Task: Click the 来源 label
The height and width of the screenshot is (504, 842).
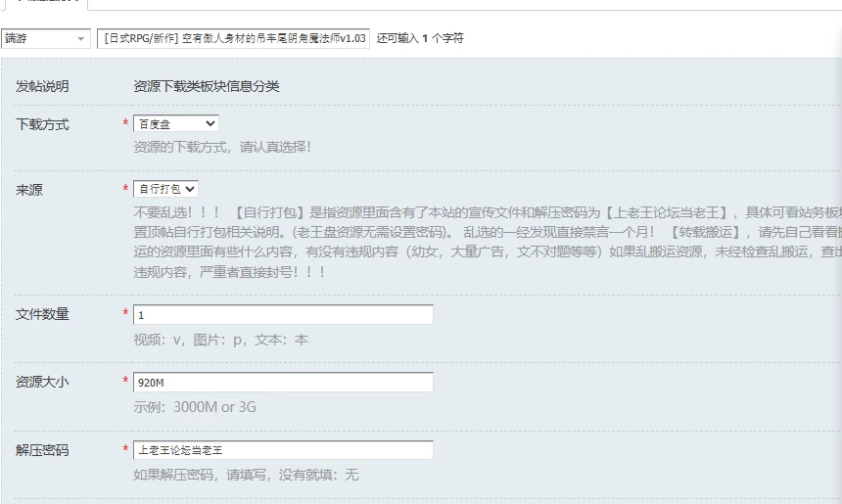Action: 29,190
